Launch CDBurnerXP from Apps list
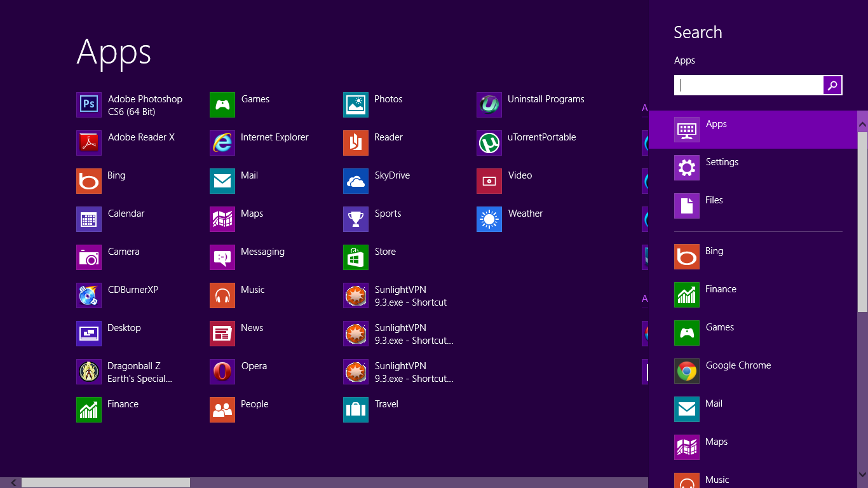Viewport: 868px width, 488px height. pyautogui.click(x=89, y=295)
